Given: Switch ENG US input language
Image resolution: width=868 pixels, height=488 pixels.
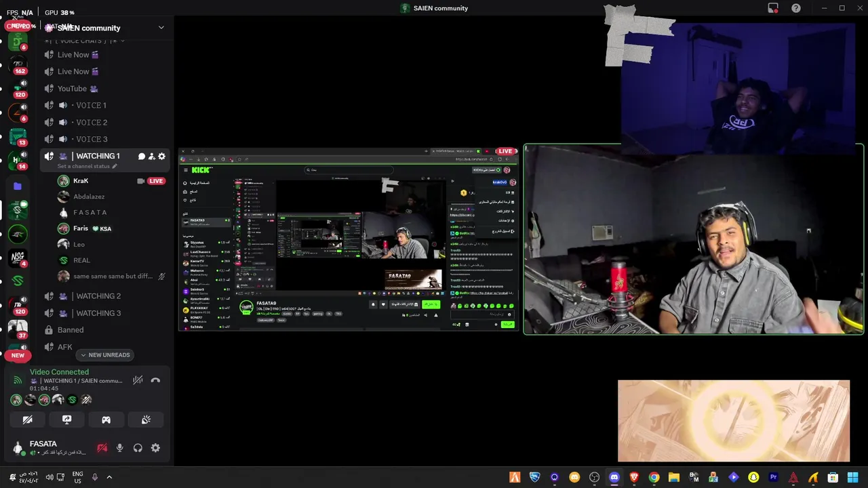Looking at the screenshot, I should [77, 477].
